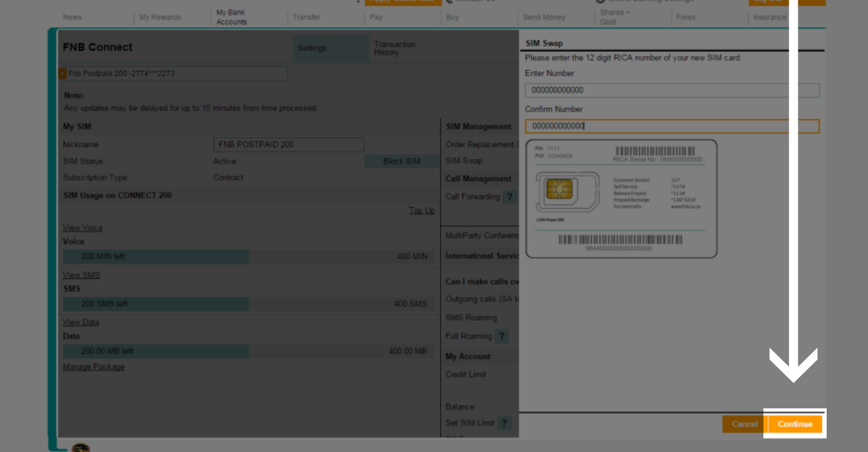Click Continue to confirm the SIM swap
868x452 pixels.
coord(795,424)
